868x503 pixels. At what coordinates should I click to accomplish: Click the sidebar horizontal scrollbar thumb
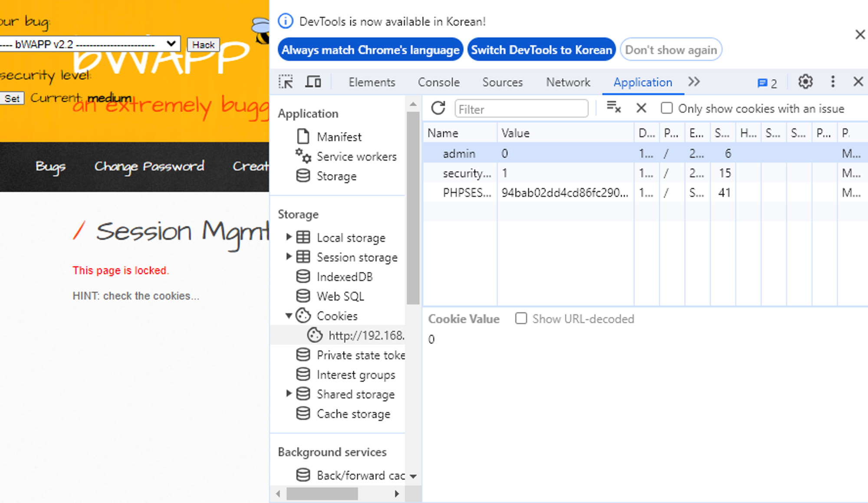(x=322, y=493)
